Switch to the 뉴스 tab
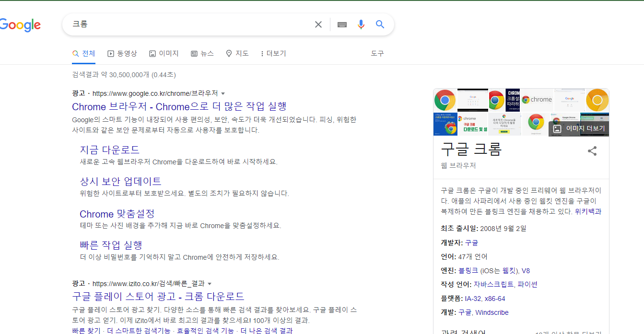 coord(202,54)
